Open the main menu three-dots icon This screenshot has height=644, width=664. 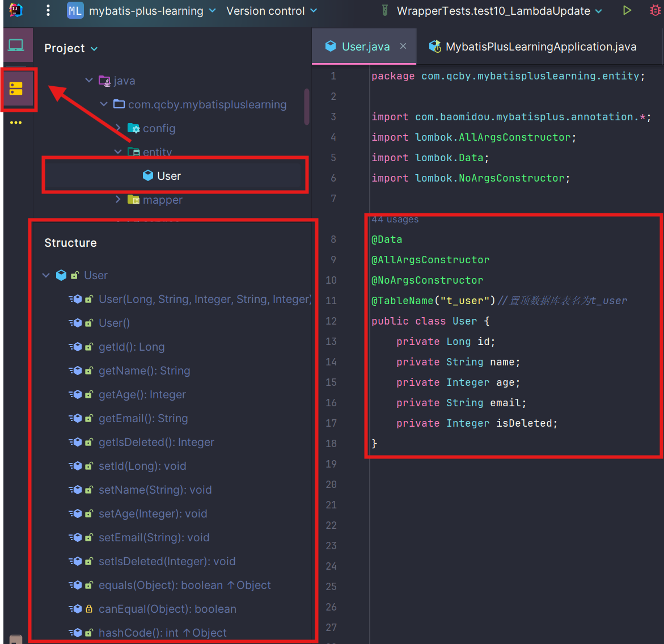coord(48,11)
